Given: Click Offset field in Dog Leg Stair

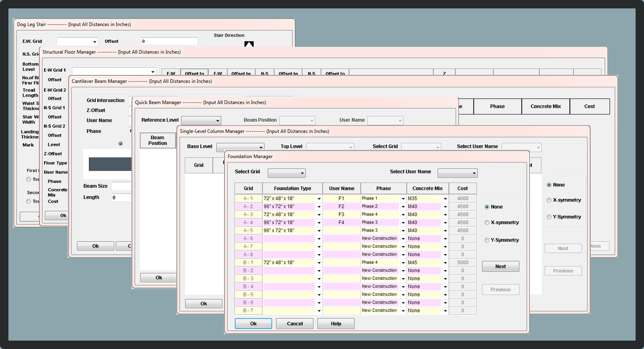Looking at the screenshot, I should (170, 41).
